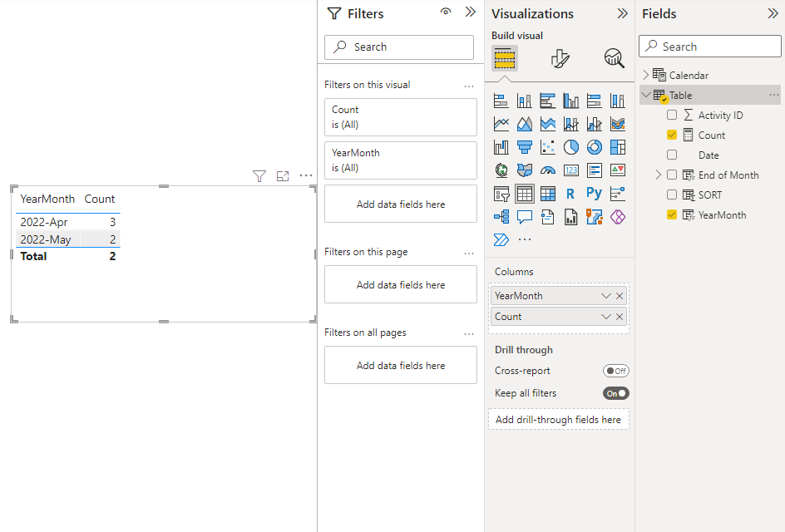Select the Funnel chart visual
Image resolution: width=785 pixels, height=532 pixels.
coord(524,147)
